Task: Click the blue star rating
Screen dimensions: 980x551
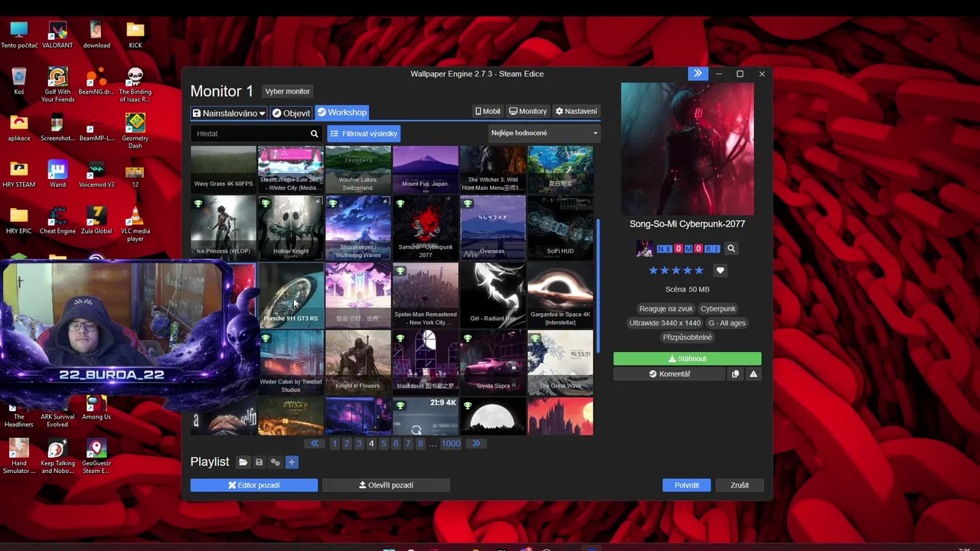Action: pos(676,270)
